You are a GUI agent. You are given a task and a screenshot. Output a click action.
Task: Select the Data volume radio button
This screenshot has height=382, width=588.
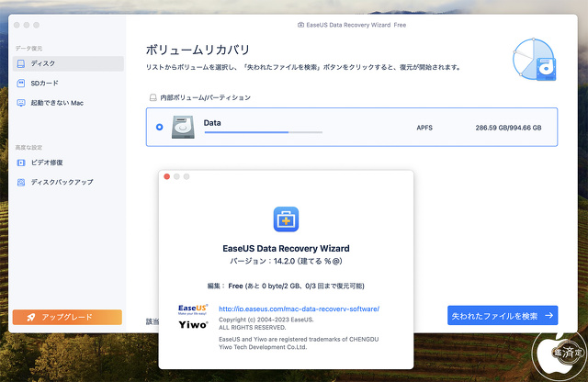point(160,127)
